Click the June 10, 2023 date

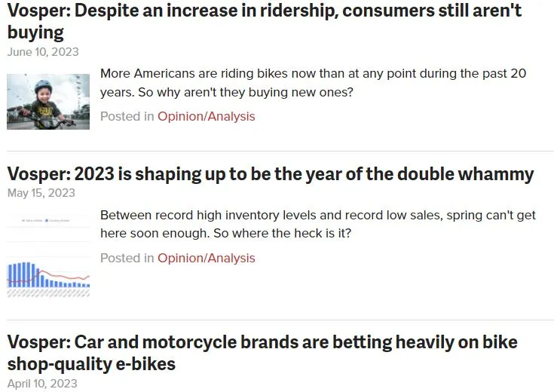pyautogui.click(x=43, y=52)
